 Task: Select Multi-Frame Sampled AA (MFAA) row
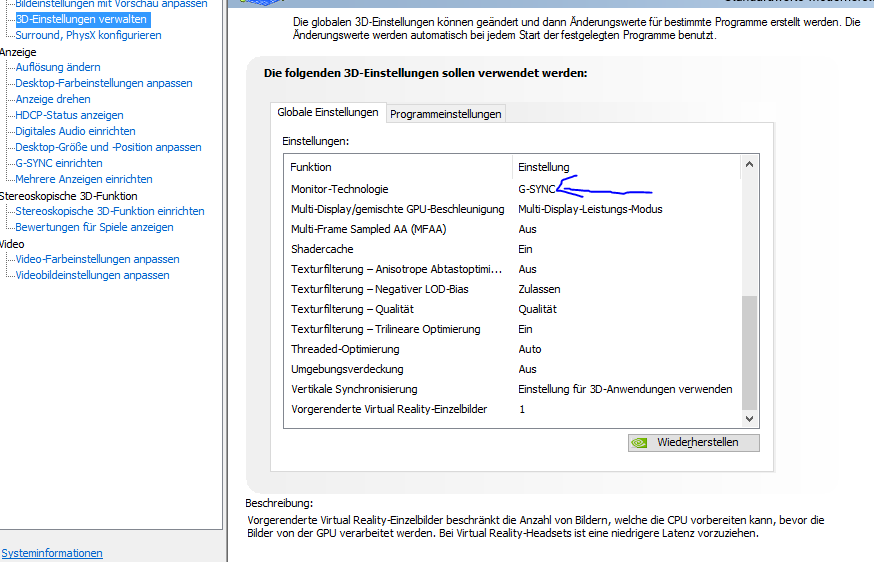(513, 230)
